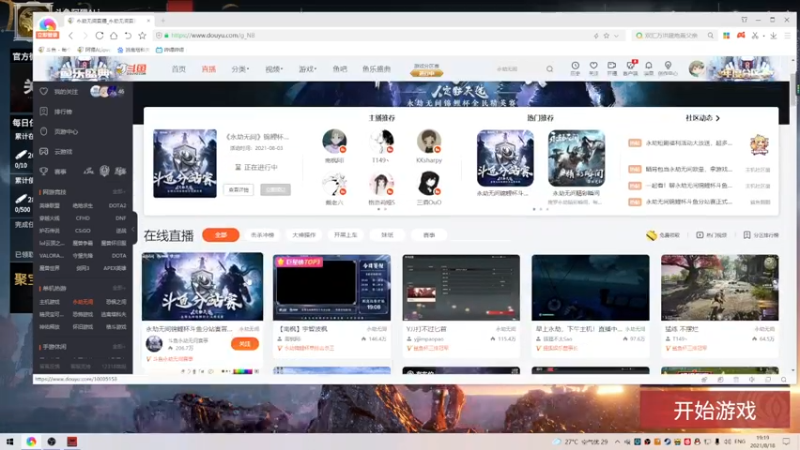Screen dimensions: 800x450
Task: Open DOTA2 category link in sidebar
Action: pos(117,206)
